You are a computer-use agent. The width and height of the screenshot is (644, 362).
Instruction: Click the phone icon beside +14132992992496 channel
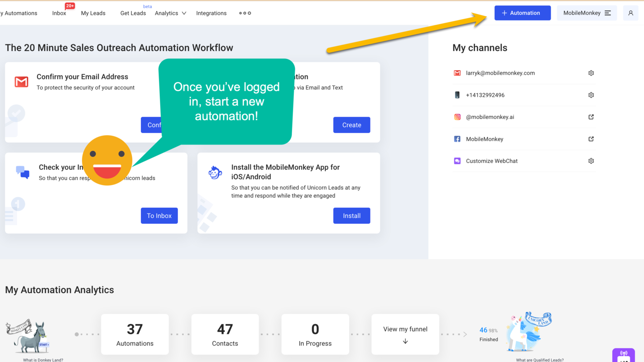point(457,95)
